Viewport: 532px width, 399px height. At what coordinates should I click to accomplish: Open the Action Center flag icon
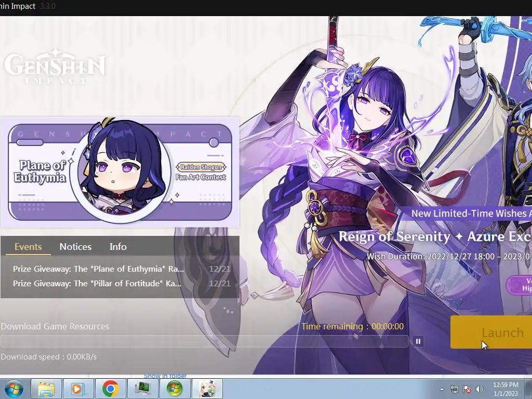pos(467,390)
